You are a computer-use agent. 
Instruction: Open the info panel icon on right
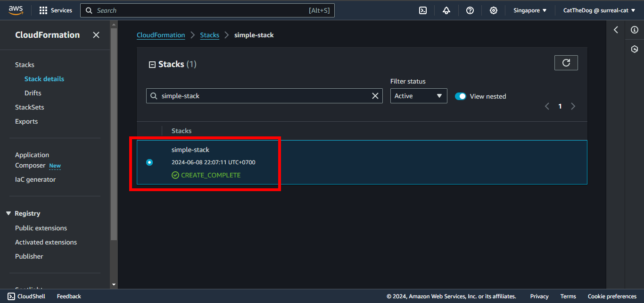(x=635, y=30)
